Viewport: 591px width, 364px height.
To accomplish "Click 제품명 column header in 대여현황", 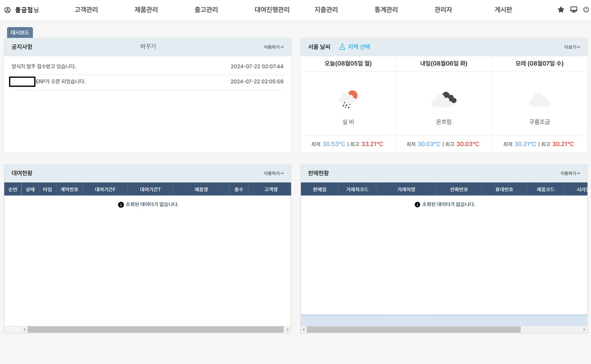I will tap(201, 189).
